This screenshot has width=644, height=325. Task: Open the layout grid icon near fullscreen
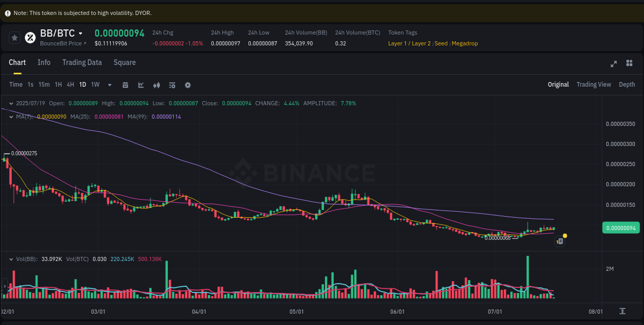tap(629, 64)
